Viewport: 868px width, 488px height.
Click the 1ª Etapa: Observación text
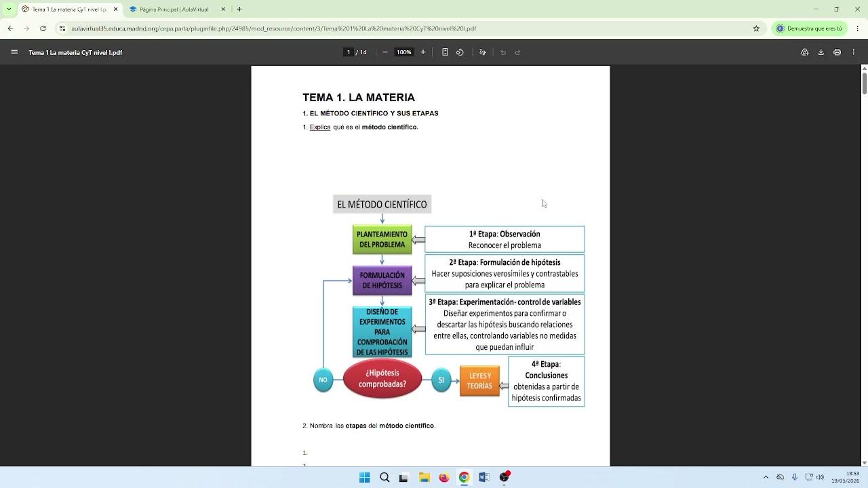pos(505,234)
